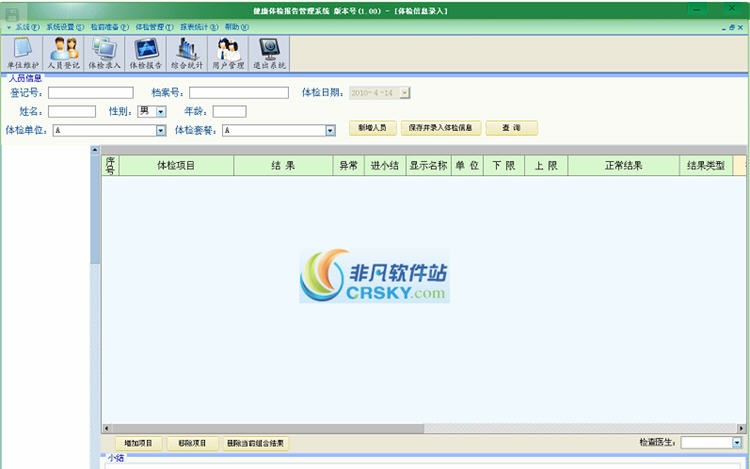750x469 pixels.
Task: Open the 系统设置 menu
Action: (x=65, y=27)
